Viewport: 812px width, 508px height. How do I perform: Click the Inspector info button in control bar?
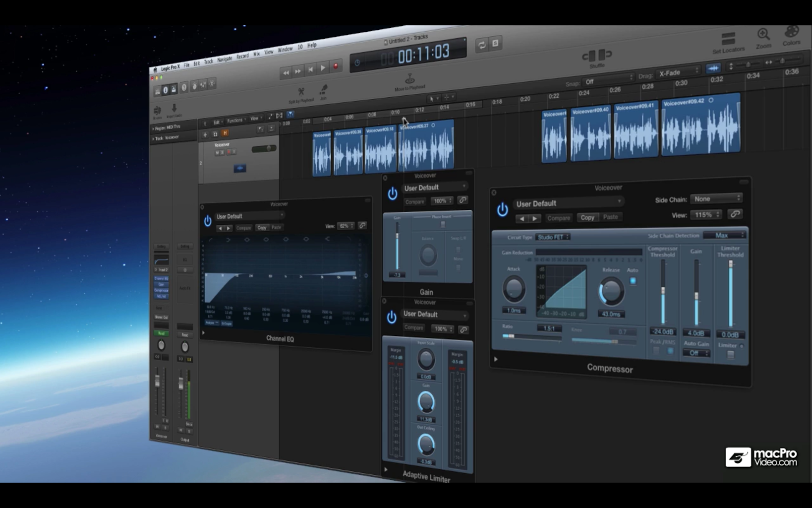click(x=166, y=90)
